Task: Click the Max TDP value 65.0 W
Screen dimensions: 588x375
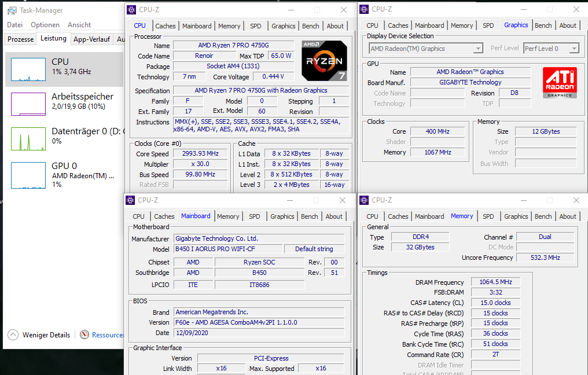Action: tap(281, 56)
